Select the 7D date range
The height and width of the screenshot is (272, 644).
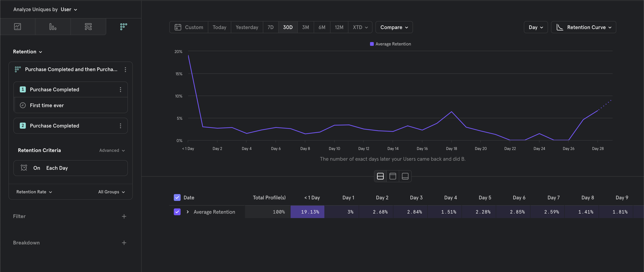coord(271,27)
